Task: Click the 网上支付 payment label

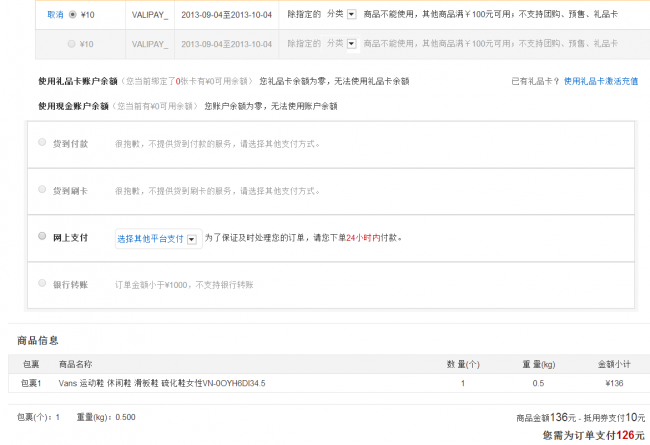Action: point(70,237)
